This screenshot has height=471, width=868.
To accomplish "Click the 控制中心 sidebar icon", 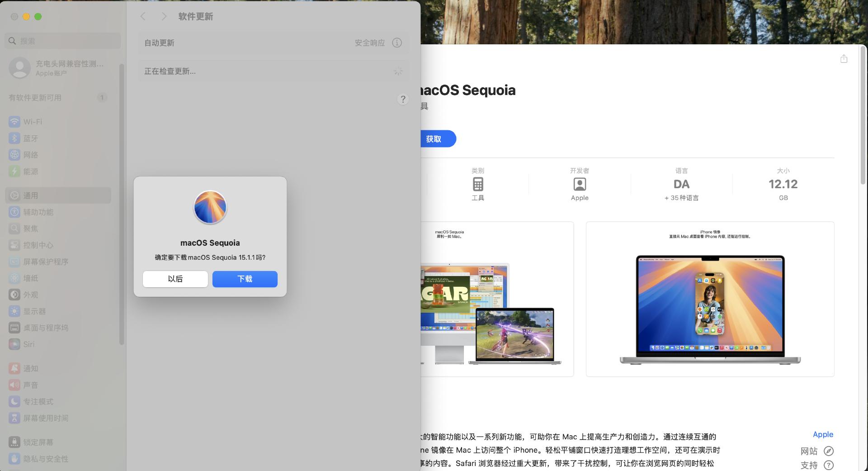I will point(15,245).
